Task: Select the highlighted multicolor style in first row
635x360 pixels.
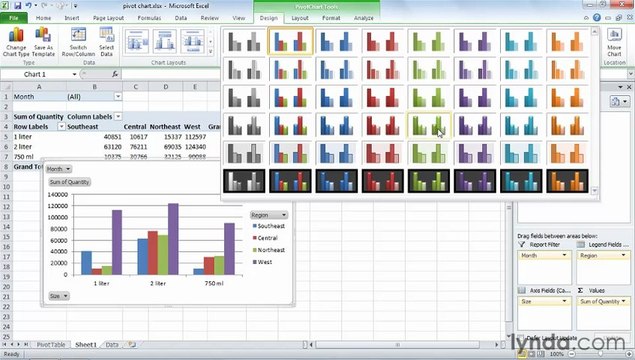Action: click(290, 41)
